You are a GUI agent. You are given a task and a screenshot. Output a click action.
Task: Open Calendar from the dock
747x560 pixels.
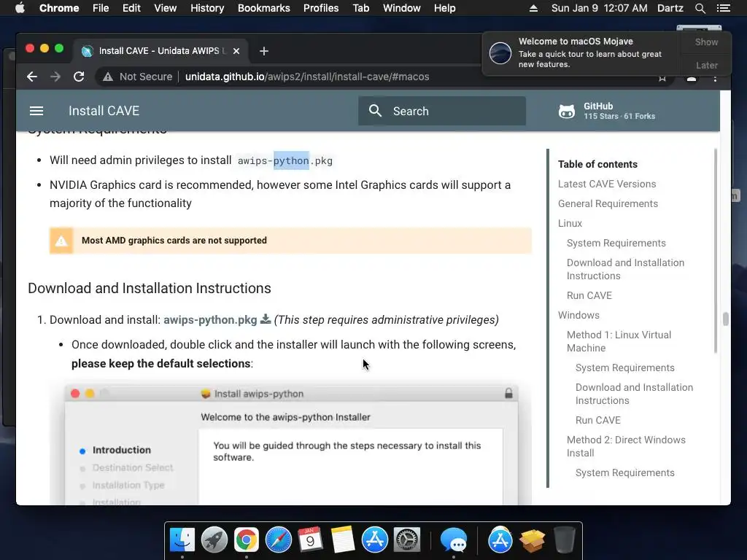click(311, 540)
